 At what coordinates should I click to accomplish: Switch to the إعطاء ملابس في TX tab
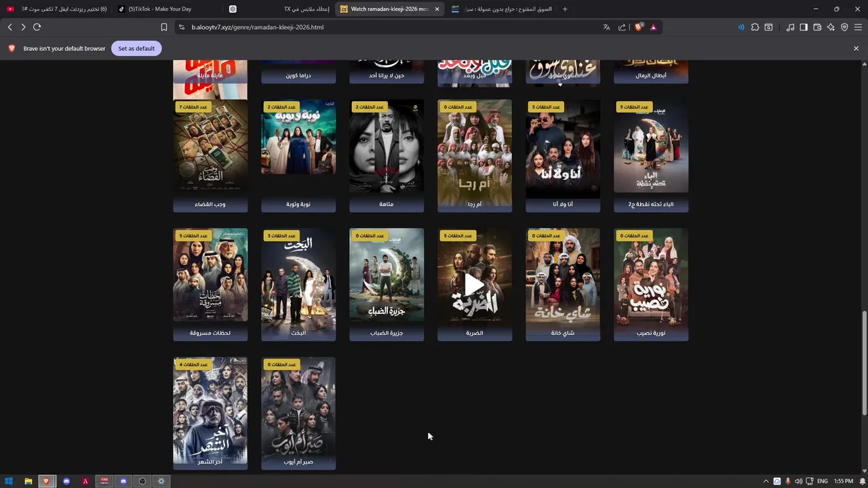[x=278, y=9]
